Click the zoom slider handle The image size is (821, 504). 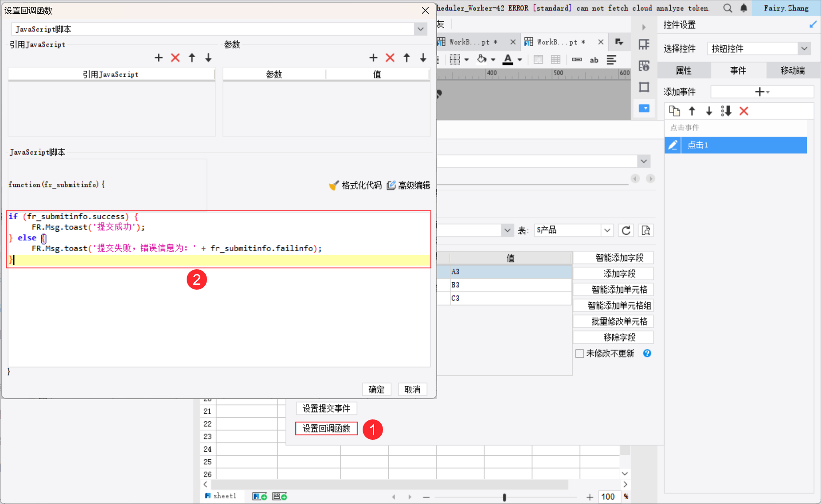(504, 497)
